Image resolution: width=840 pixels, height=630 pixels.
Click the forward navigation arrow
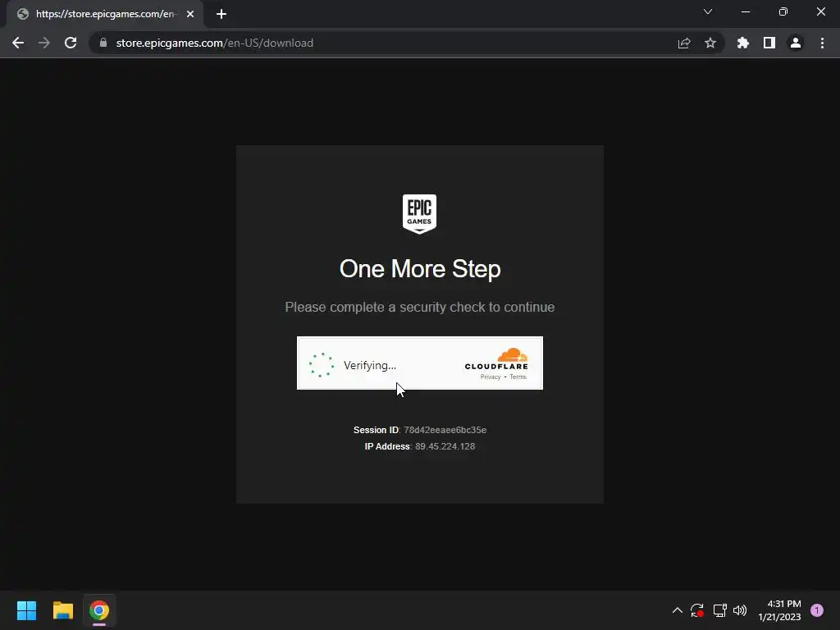44,43
